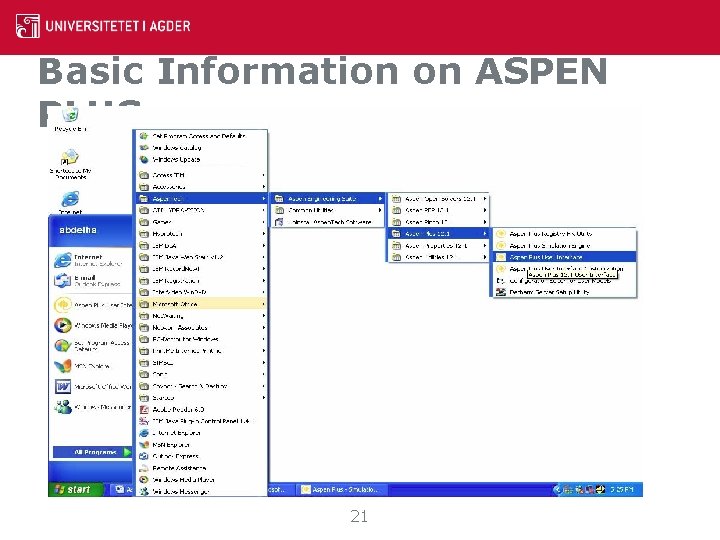The height and width of the screenshot is (540, 720).
Task: Expand the Startup folder arrow
Action: coord(264,398)
